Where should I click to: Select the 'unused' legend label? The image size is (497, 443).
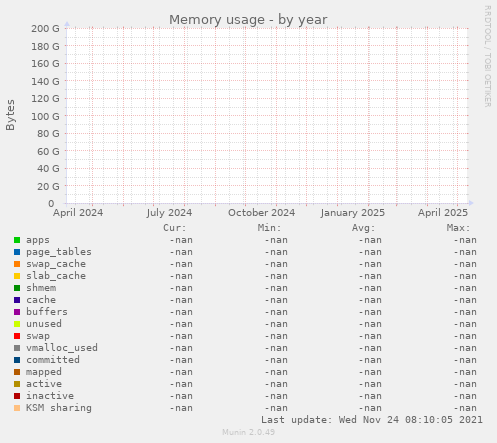point(44,324)
